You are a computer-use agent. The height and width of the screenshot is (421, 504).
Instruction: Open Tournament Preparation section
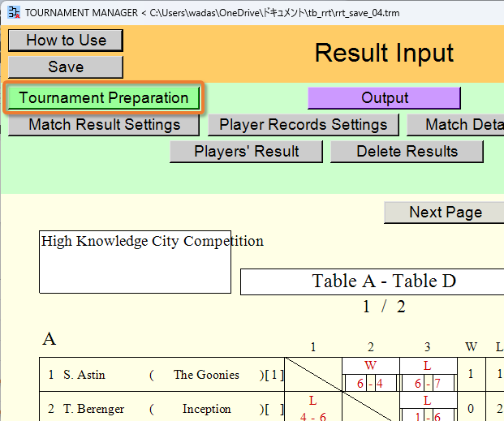click(104, 97)
